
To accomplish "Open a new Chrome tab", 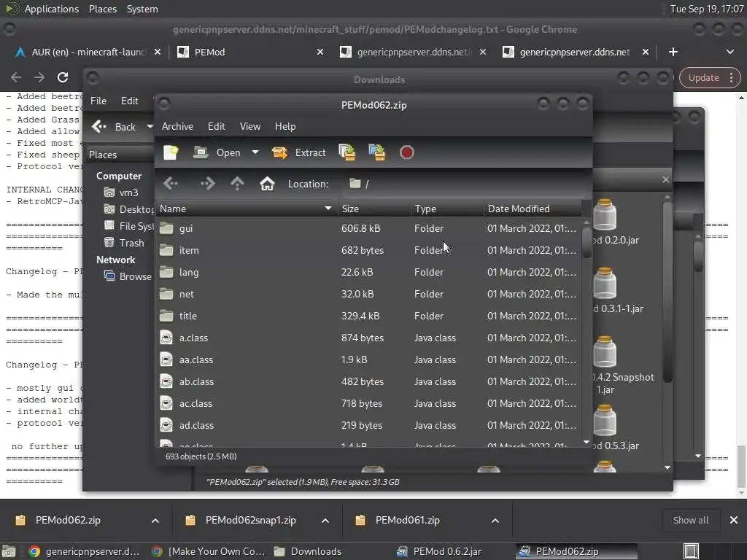I will tap(673, 52).
